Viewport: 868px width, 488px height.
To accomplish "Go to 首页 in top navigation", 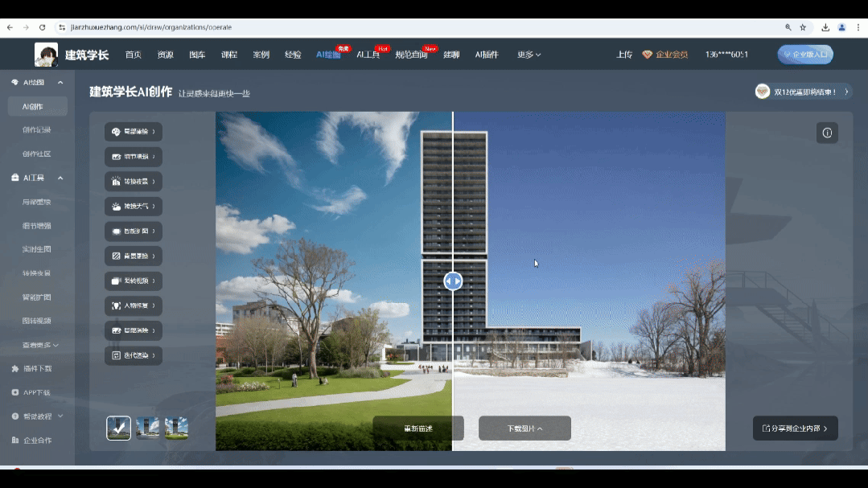I will tap(133, 54).
